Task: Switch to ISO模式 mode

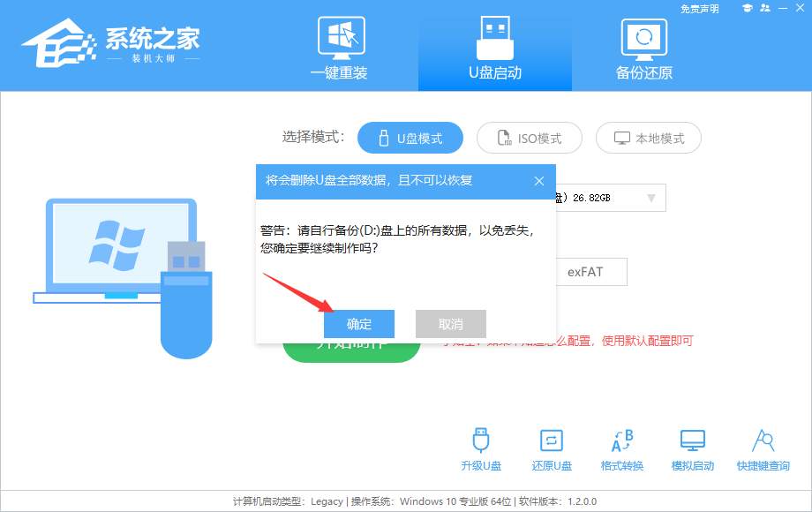Action: [529, 138]
